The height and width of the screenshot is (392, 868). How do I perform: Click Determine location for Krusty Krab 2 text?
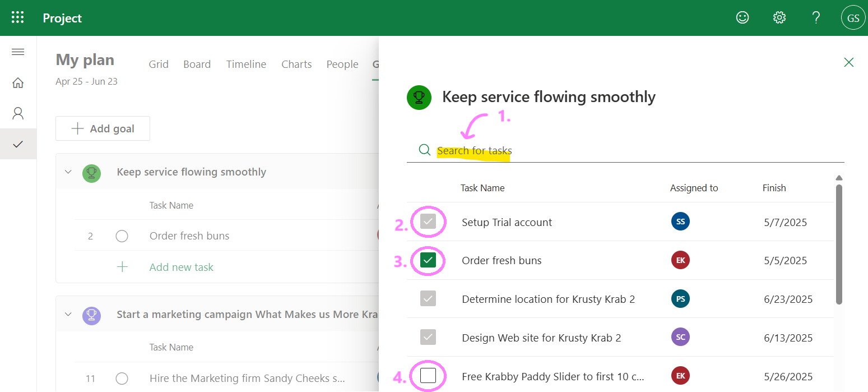click(548, 299)
